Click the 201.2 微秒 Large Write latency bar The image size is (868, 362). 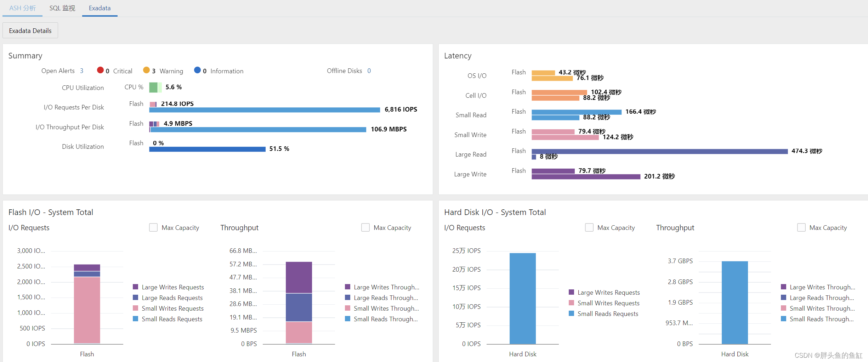click(x=586, y=176)
